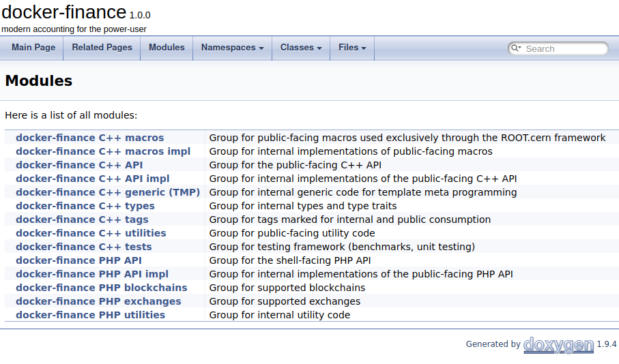Screen dimensions: 619x364
Task: Open docker-finance C++ tests module
Action: 84,247
